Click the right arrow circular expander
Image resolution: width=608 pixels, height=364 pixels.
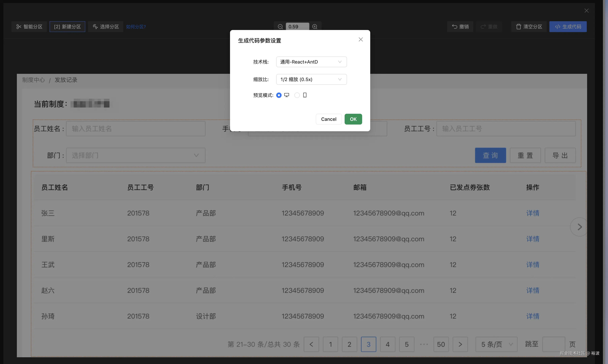pyautogui.click(x=579, y=227)
